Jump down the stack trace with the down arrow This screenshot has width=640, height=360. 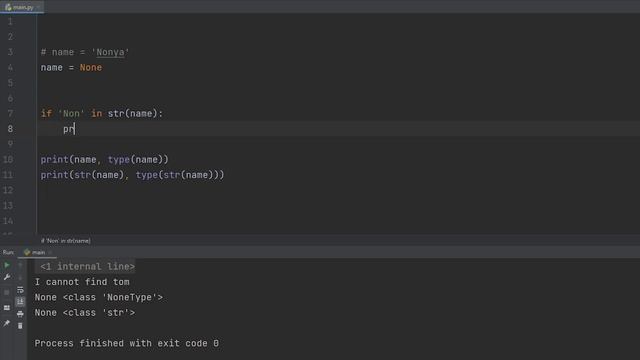tap(20, 278)
